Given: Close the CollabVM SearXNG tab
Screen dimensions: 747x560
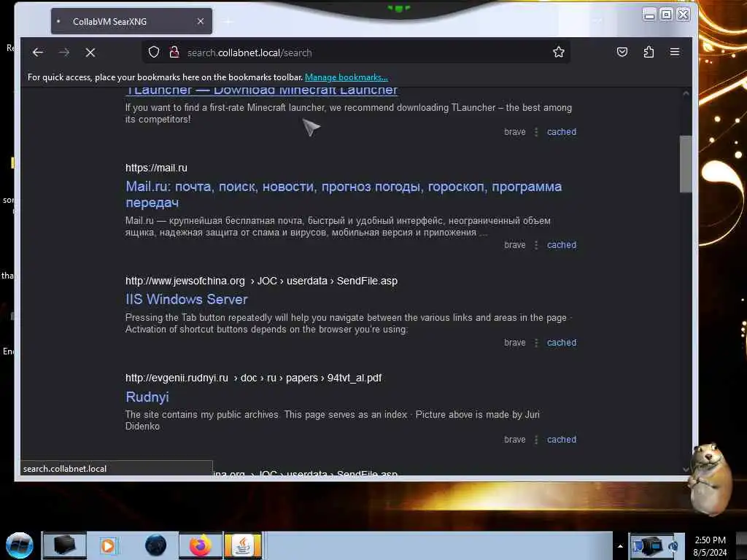Looking at the screenshot, I should coord(201,21).
